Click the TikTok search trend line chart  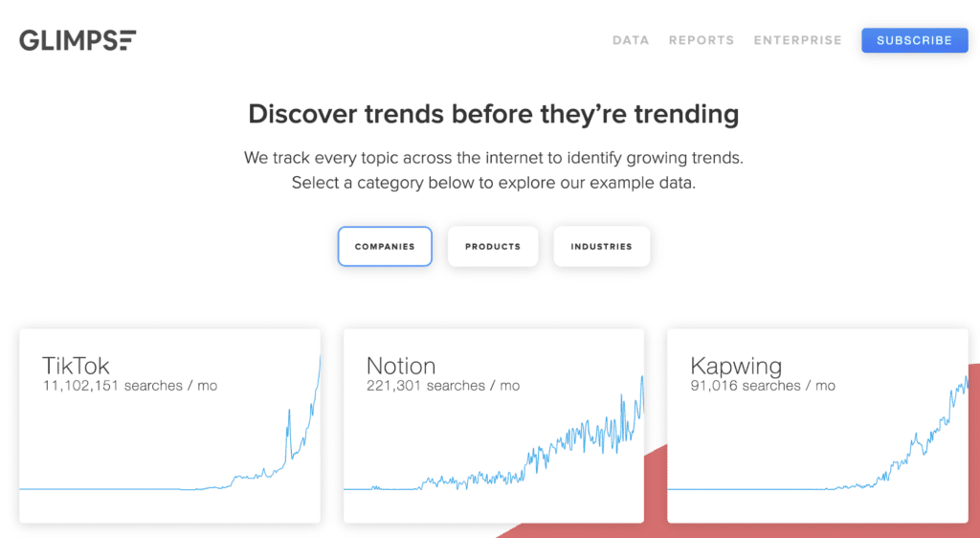170,423
